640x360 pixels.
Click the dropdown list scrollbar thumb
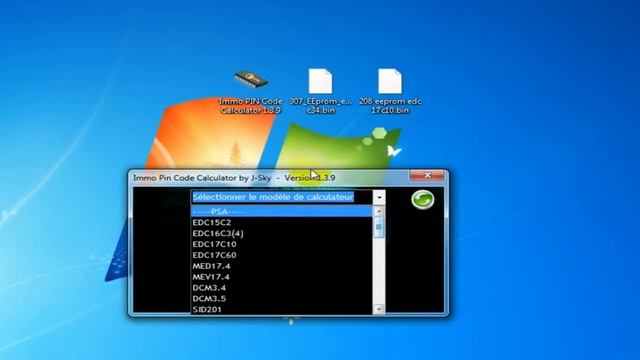click(379, 227)
